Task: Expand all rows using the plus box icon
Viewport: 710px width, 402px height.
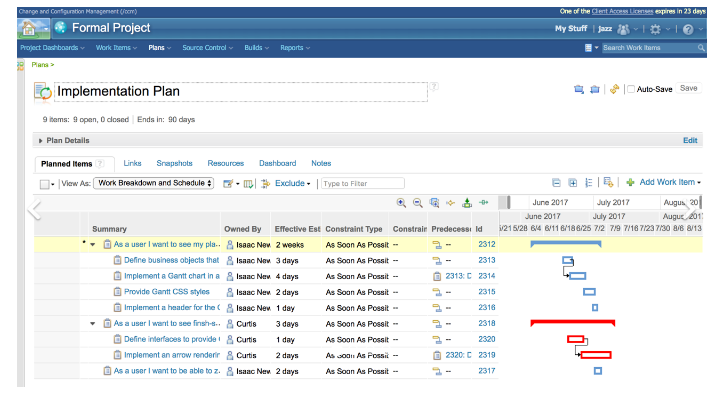Action: pyautogui.click(x=573, y=183)
